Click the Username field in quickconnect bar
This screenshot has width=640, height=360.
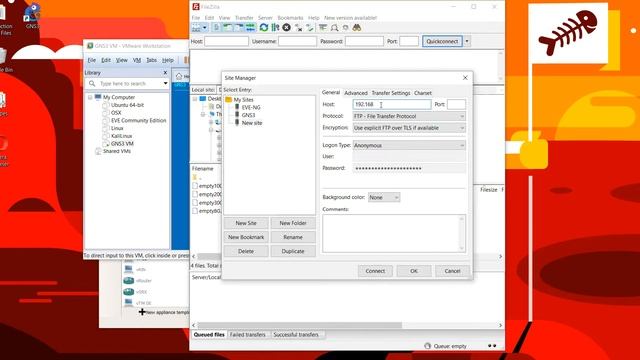point(297,41)
